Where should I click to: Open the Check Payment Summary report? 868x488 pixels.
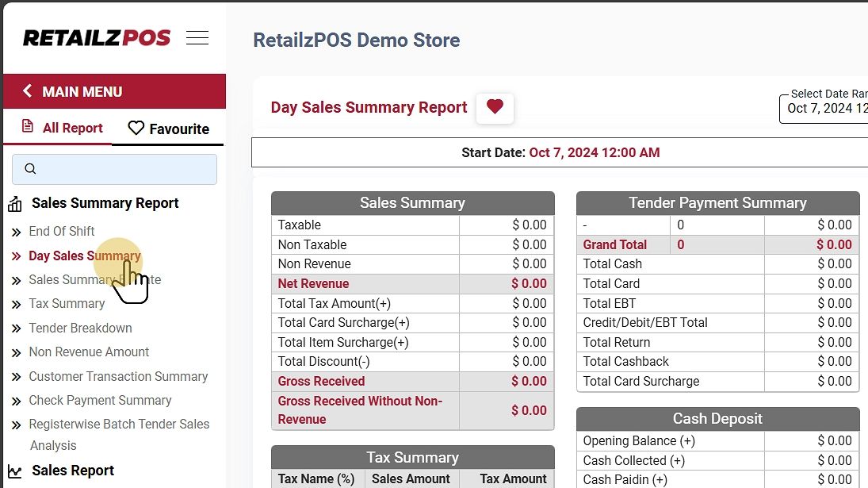point(100,400)
